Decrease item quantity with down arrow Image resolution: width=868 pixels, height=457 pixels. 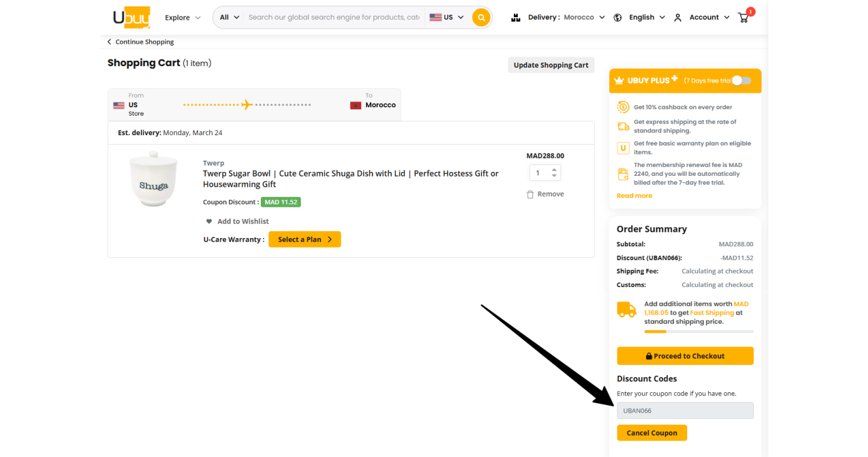[x=555, y=176]
